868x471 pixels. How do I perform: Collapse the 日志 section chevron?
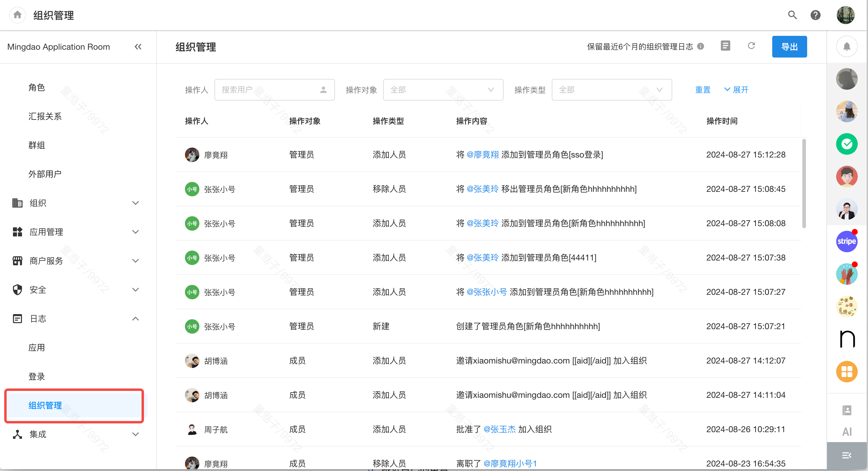(136, 319)
